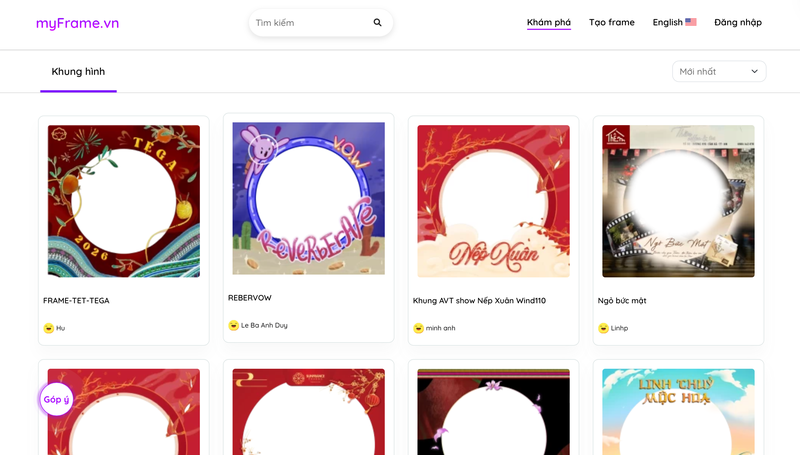Image resolution: width=800 pixels, height=455 pixels.
Task: Switch language via English selector
Action: click(x=674, y=22)
